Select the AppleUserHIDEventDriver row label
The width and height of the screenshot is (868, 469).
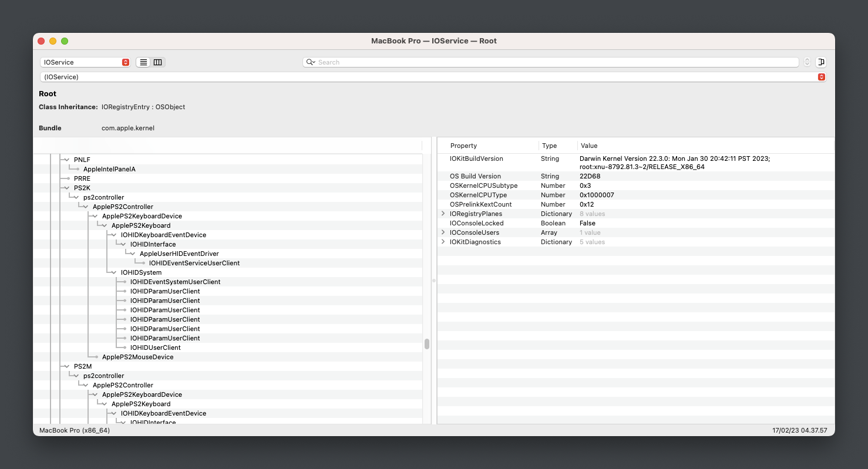pos(179,254)
